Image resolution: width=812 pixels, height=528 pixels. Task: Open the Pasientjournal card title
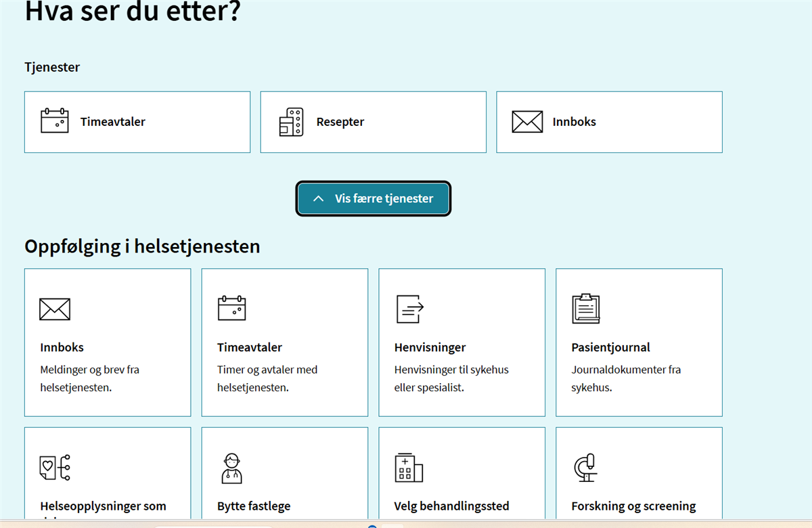(610, 347)
